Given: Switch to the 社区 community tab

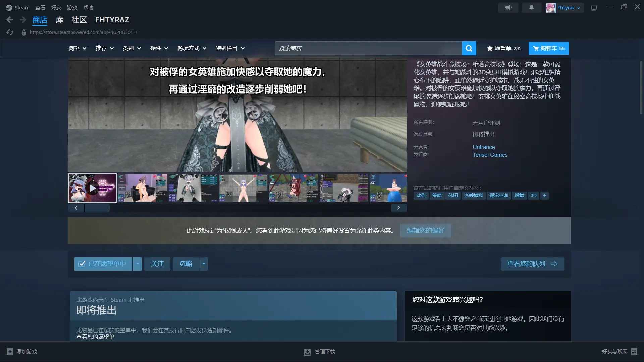Looking at the screenshot, I should 79,20.
